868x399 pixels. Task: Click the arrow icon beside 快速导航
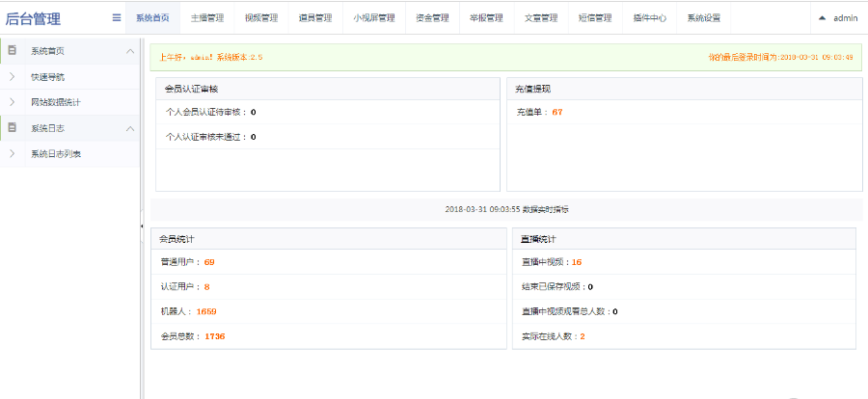click(13, 77)
